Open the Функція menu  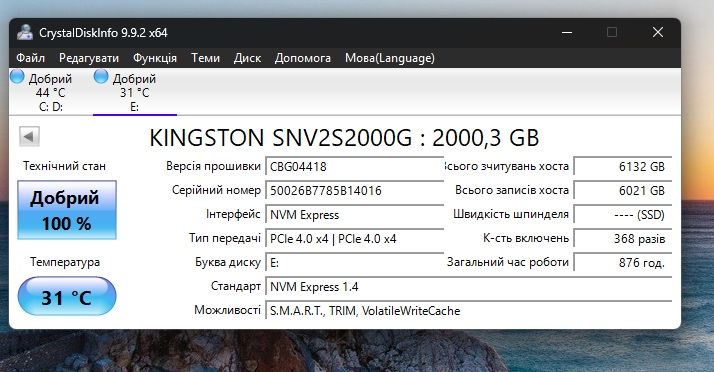pyautogui.click(x=155, y=58)
